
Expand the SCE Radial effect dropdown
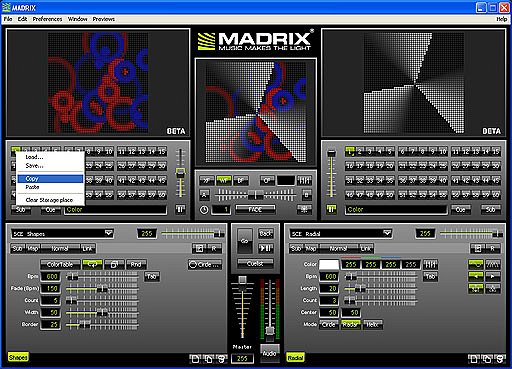coord(387,233)
